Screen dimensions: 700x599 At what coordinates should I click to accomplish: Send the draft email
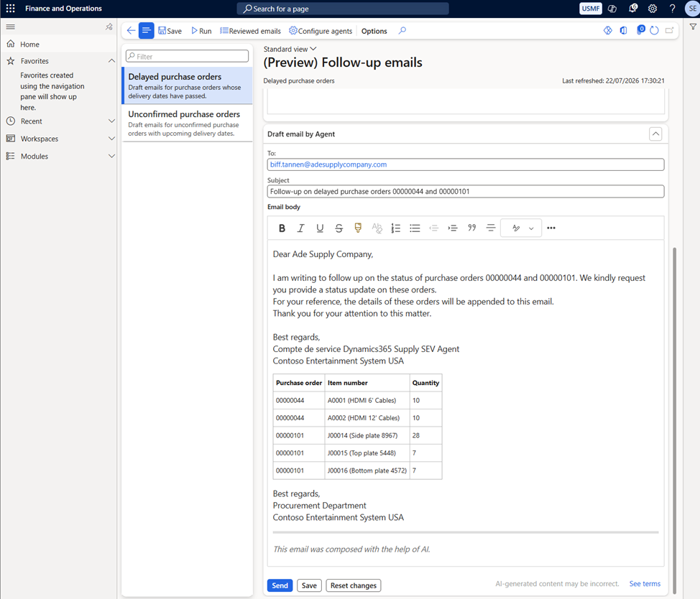click(280, 585)
